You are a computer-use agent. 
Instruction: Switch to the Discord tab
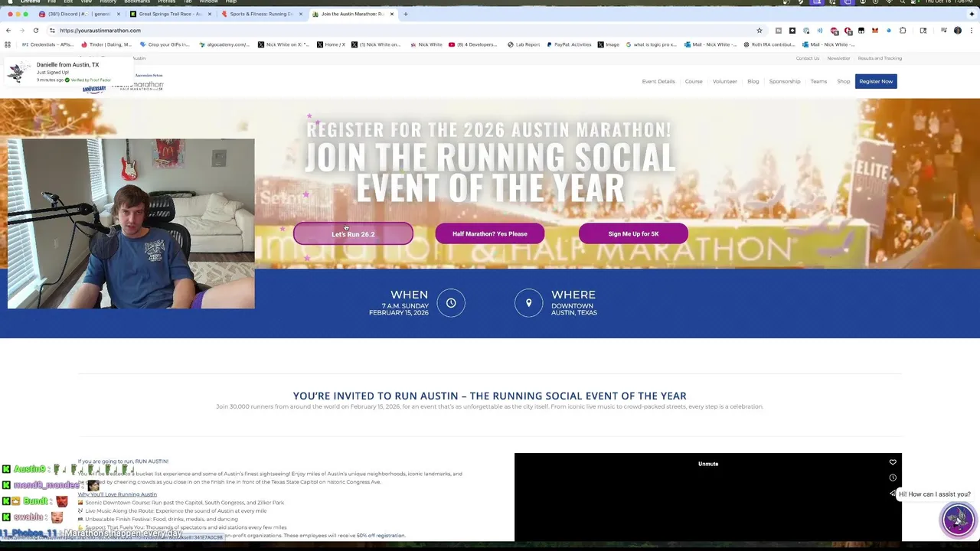[79, 14]
